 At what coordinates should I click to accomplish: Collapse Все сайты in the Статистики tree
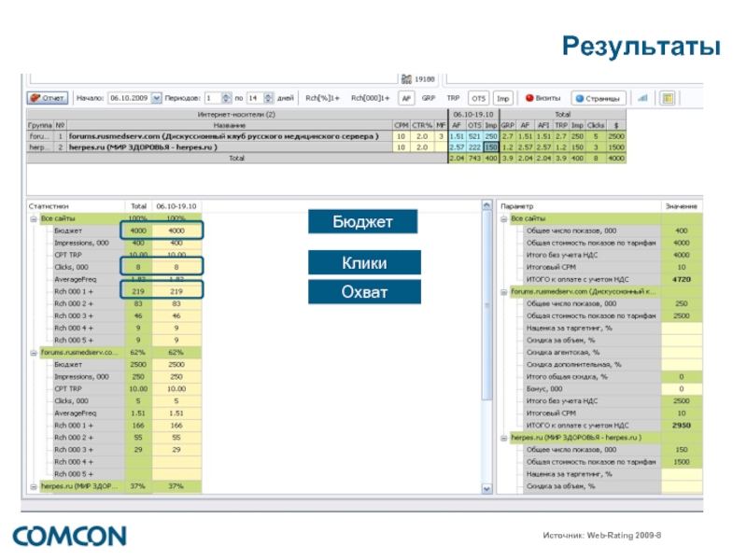tap(34, 219)
